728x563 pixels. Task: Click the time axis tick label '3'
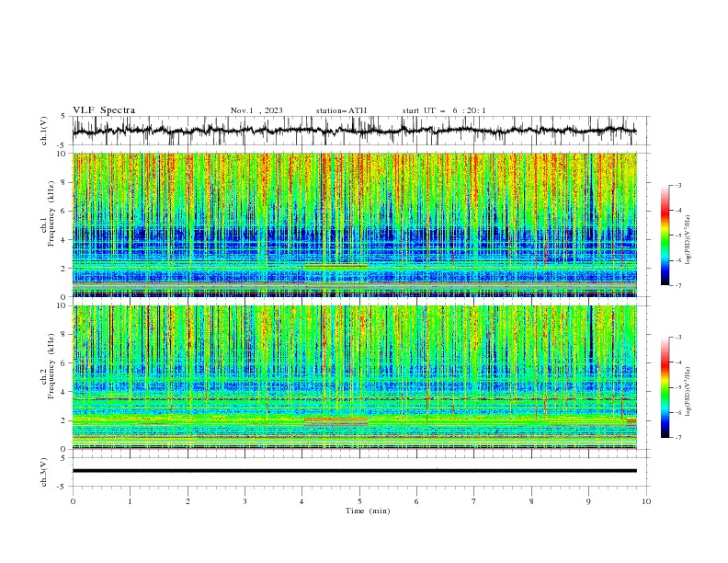(x=245, y=501)
